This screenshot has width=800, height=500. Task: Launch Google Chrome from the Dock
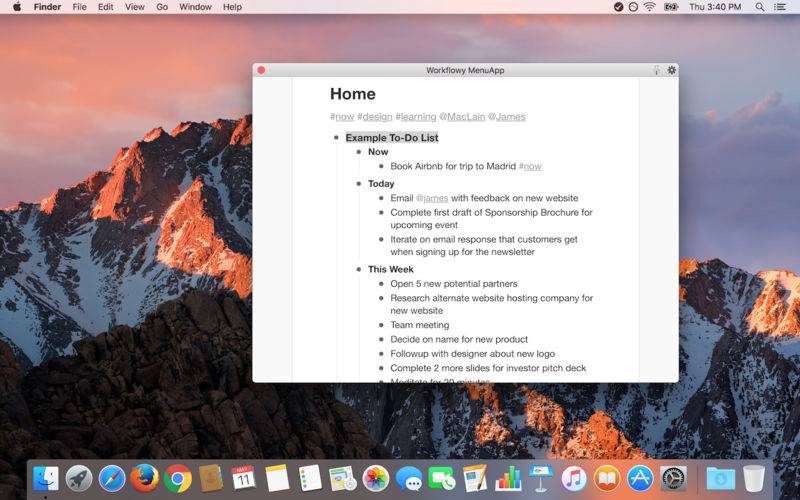click(178, 479)
